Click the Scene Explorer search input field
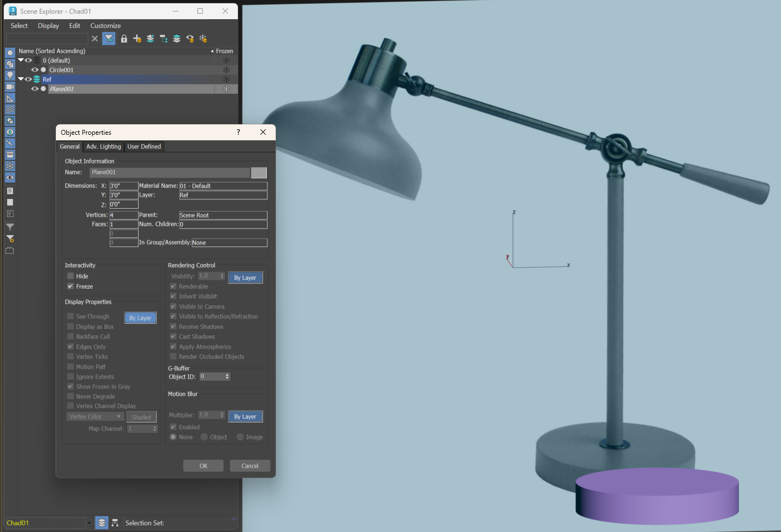This screenshot has width=781, height=532. point(47,38)
